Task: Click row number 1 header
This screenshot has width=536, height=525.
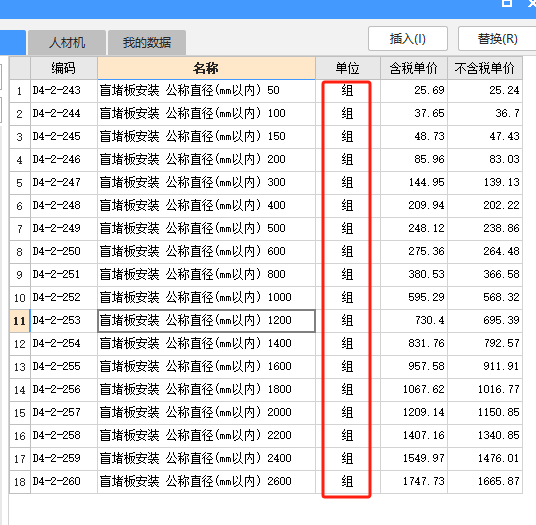Action: click(20, 91)
